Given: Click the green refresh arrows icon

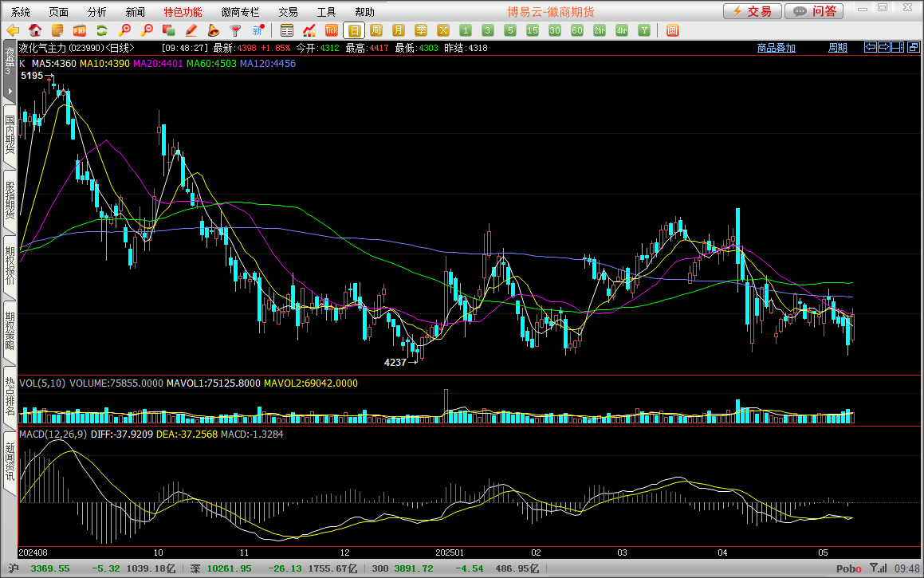Looking at the screenshot, I should tap(102, 30).
